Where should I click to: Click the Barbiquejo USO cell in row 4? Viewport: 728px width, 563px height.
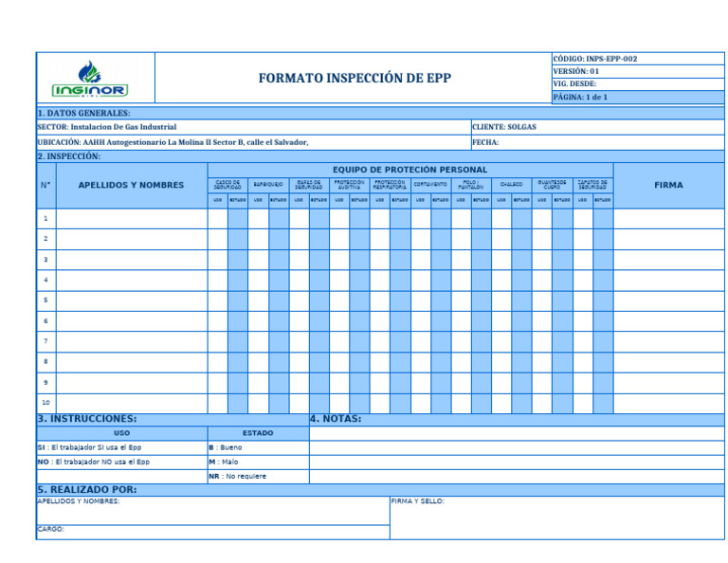(x=258, y=281)
